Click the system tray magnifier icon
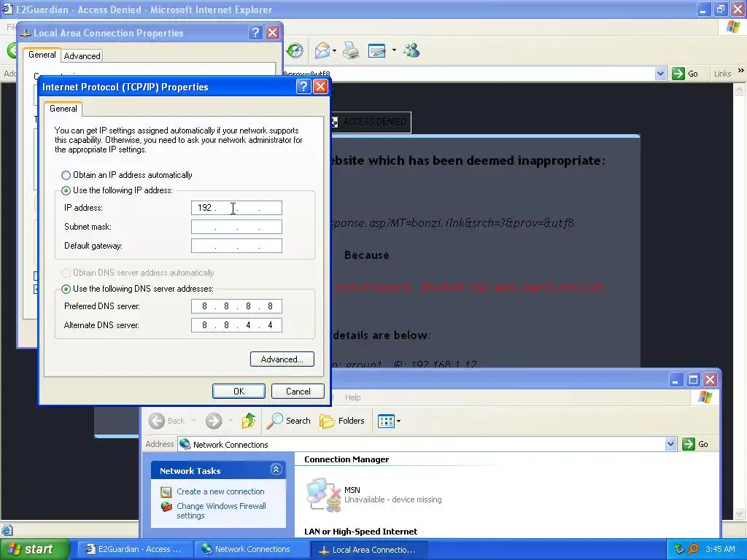This screenshot has width=747, height=560. (x=693, y=549)
